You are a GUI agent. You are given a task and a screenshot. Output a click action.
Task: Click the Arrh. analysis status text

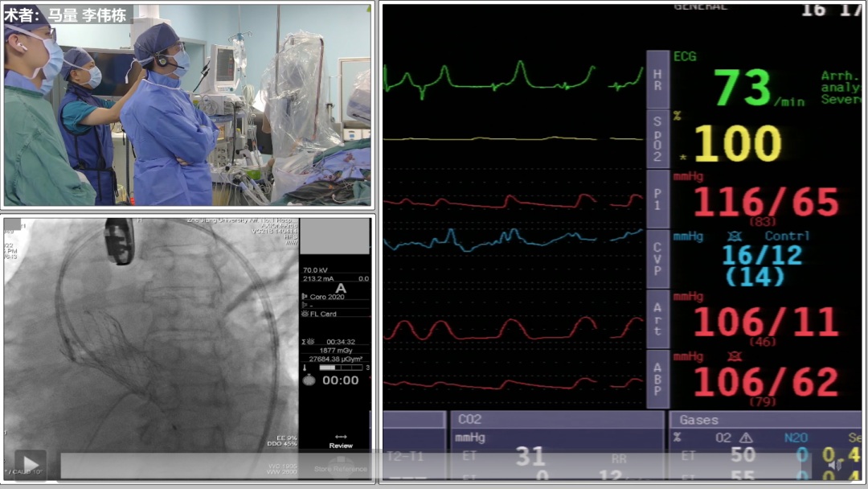click(841, 88)
